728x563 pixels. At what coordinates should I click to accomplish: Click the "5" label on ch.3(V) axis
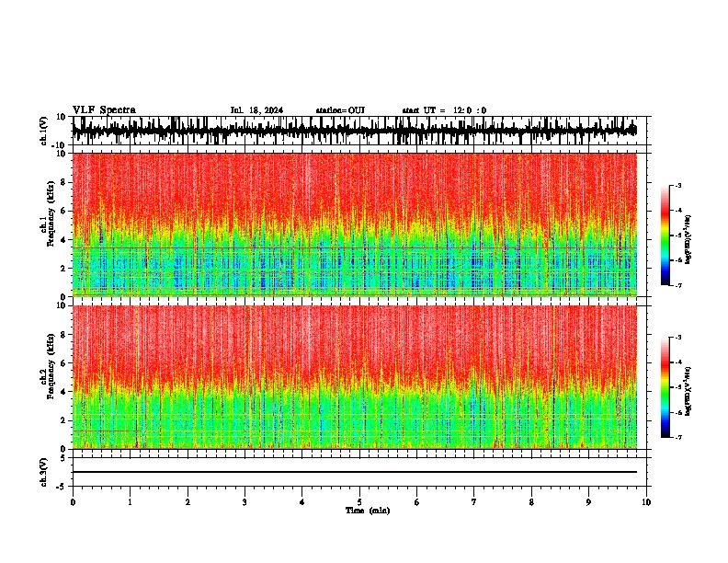pos(64,458)
